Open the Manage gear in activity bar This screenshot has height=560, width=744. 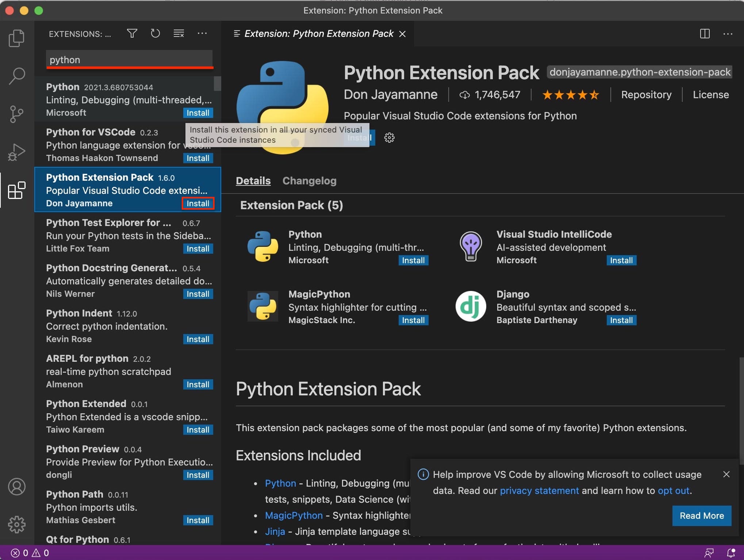[x=17, y=524]
